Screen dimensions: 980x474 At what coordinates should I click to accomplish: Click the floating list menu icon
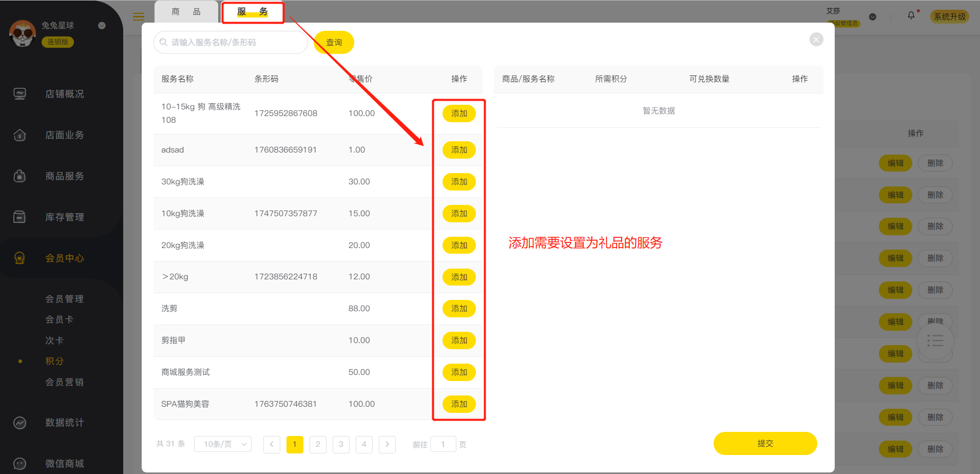point(935,340)
